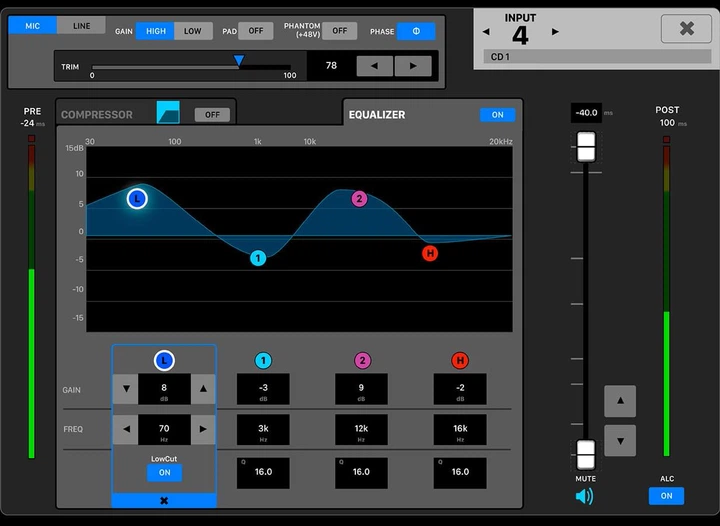This screenshot has width=720, height=526.
Task: Raise fader level with up arrow button
Action: coord(620,401)
